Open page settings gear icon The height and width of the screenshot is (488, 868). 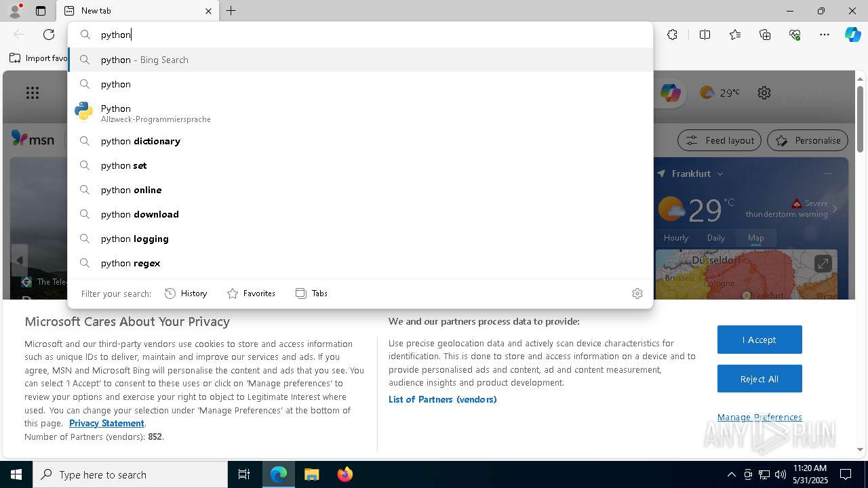[764, 93]
